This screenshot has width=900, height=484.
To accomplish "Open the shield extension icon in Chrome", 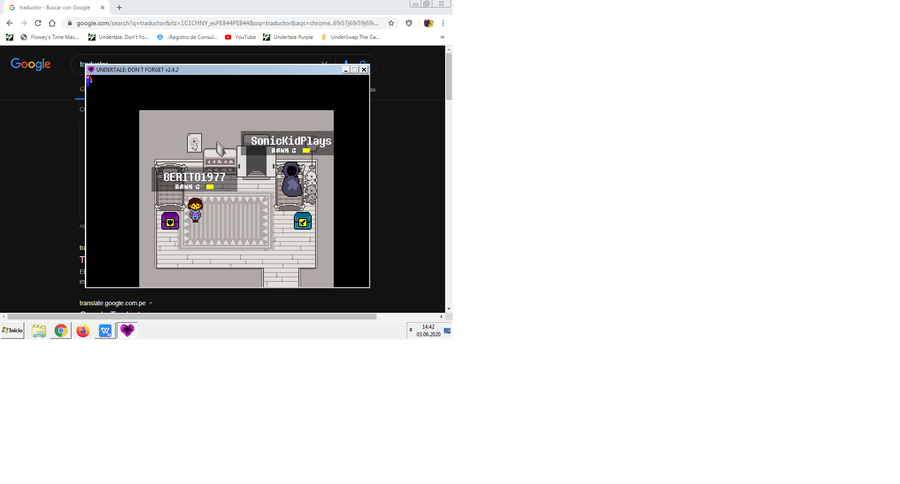I will tap(409, 23).
